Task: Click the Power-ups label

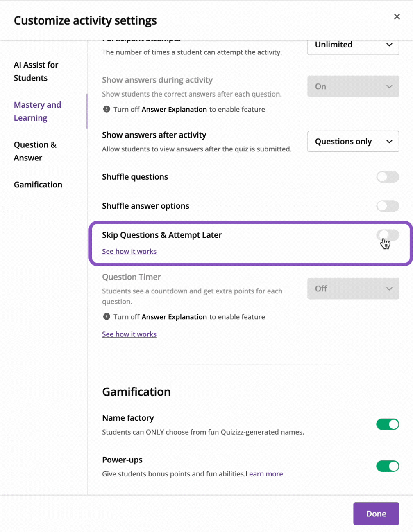Action: 122,460
